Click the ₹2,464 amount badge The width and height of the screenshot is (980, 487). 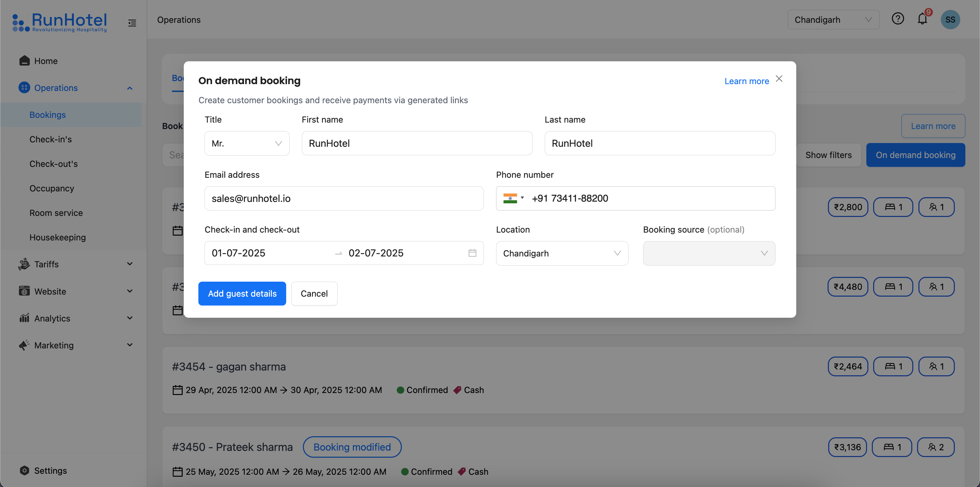coord(848,366)
